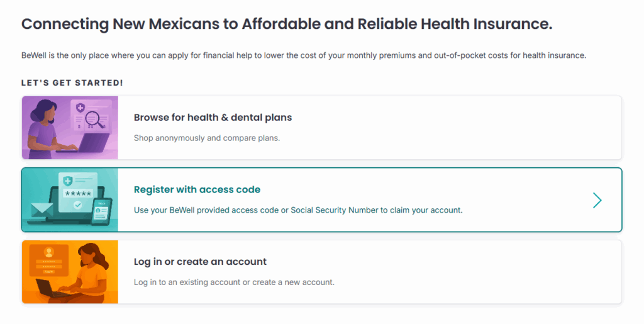Click the shield plus icon in the Browse illustration
644x324 pixels.
(80, 108)
